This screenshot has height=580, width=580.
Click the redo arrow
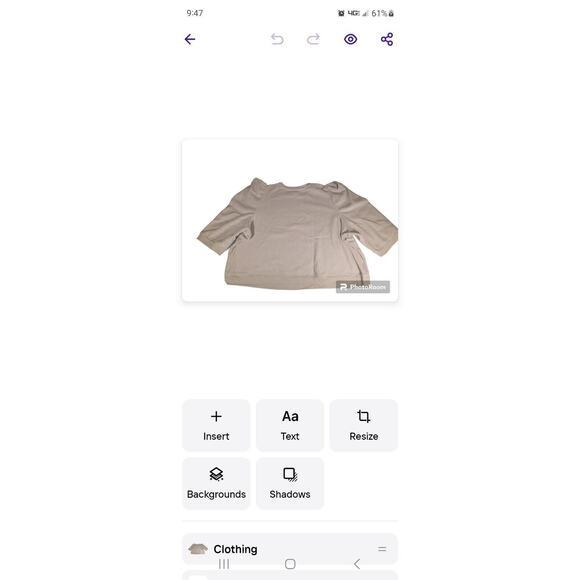click(313, 39)
